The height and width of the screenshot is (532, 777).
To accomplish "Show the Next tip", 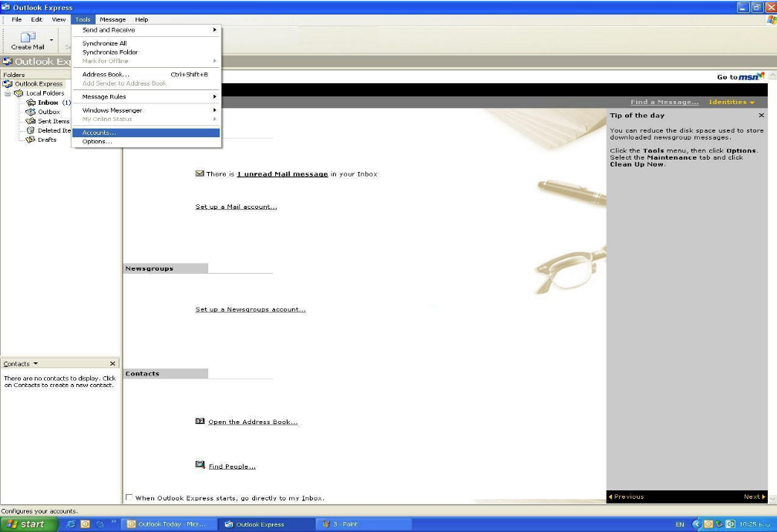I will coord(754,497).
